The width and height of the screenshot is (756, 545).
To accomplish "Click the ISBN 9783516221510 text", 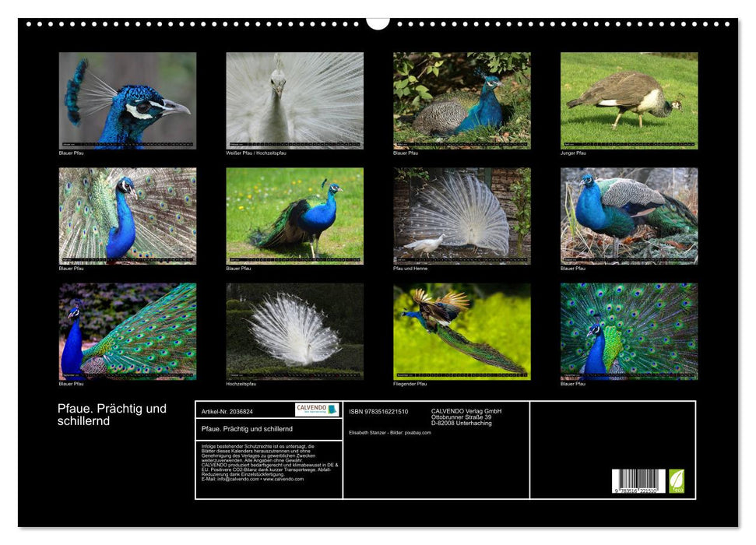I will point(378,411).
